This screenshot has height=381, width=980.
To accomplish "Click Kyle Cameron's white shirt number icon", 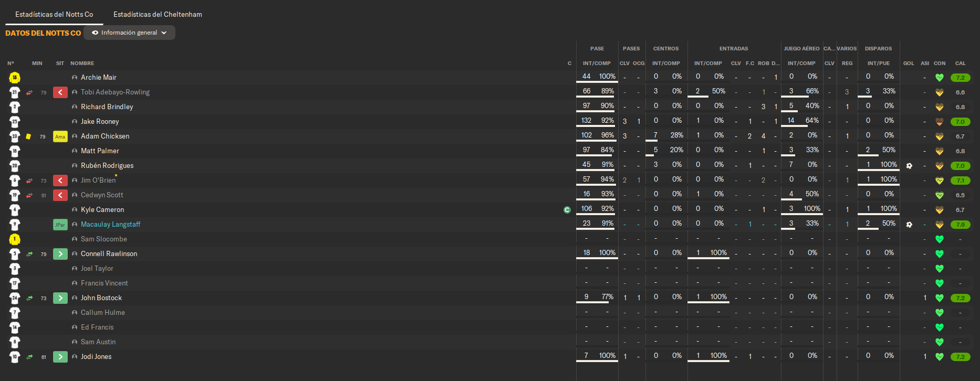I will point(15,210).
